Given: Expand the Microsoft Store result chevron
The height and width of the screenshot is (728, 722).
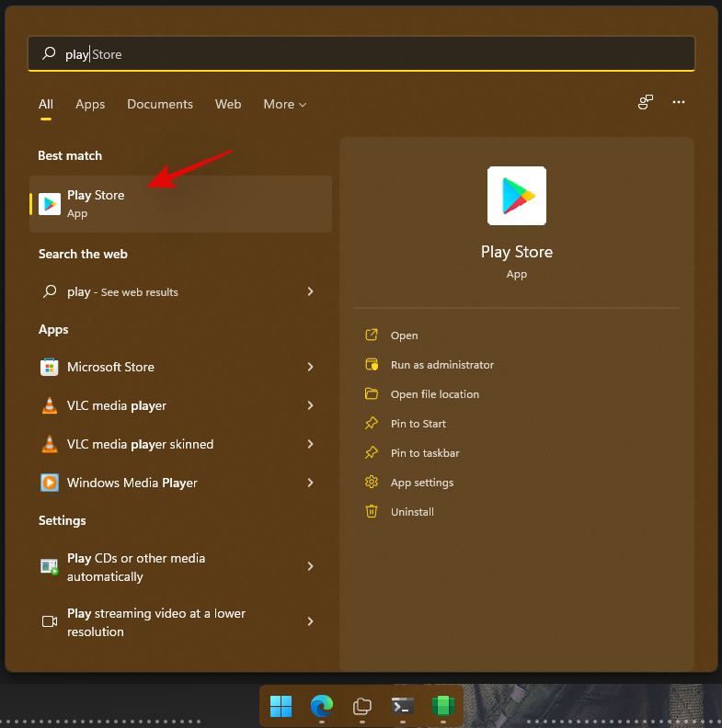Looking at the screenshot, I should coord(310,367).
